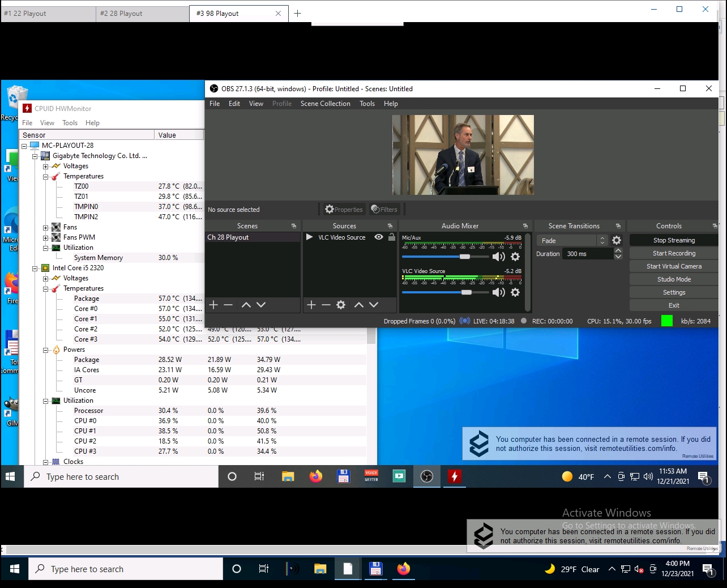The height and width of the screenshot is (588, 727).
Task: Move the selected source down
Action: [x=374, y=305]
